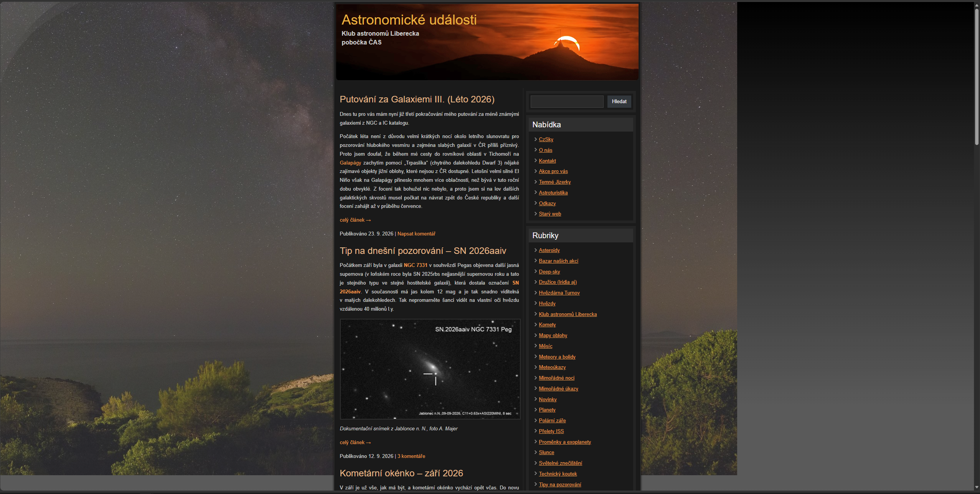Select Meteory a bolidy category
The height and width of the screenshot is (494, 980).
coord(557,357)
